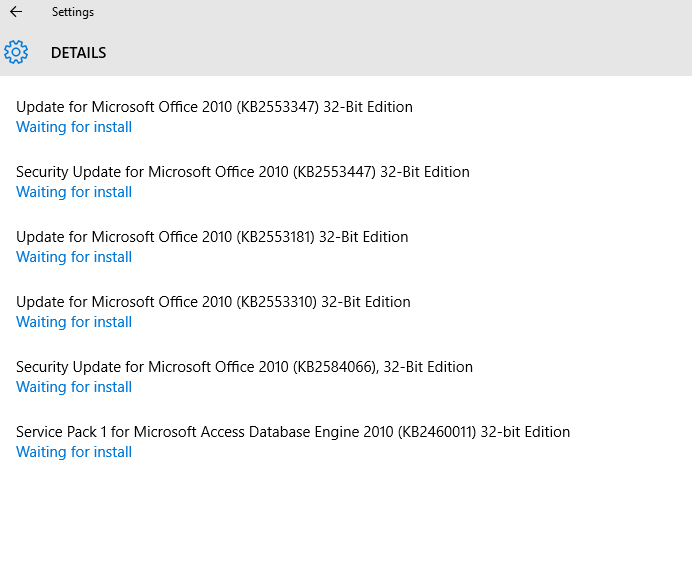Click the (KB2460011) text in Service Pack title
Image resolution: width=692 pixels, height=574 pixels.
(437, 432)
